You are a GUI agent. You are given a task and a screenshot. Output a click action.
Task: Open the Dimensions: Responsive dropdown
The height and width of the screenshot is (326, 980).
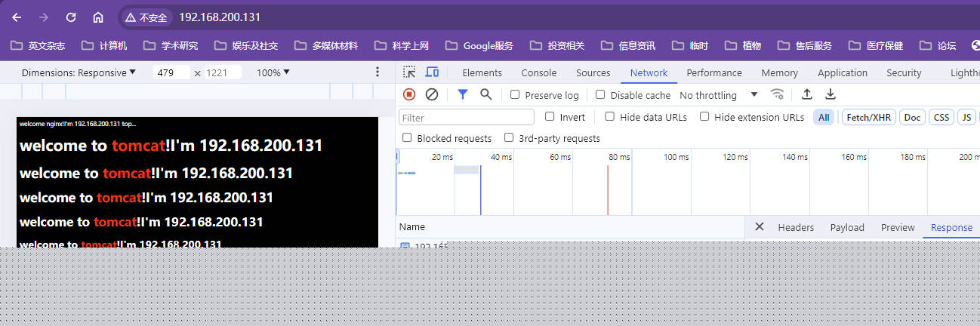pyautogui.click(x=79, y=72)
